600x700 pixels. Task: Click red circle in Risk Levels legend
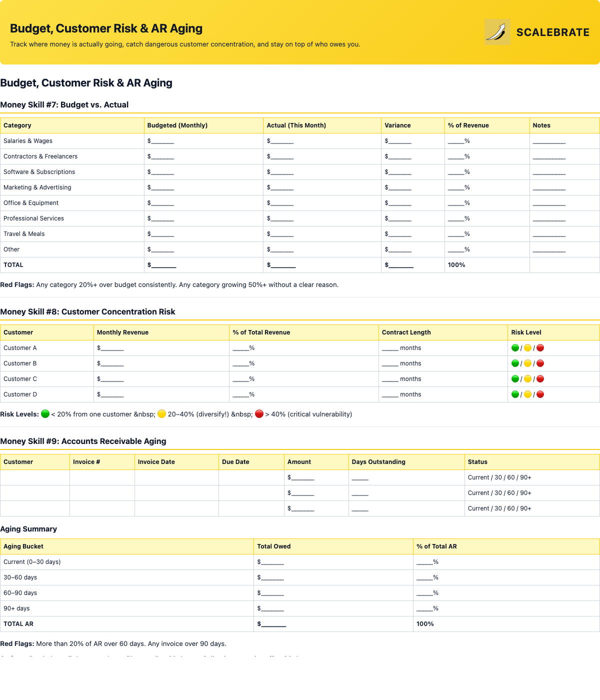point(259,414)
